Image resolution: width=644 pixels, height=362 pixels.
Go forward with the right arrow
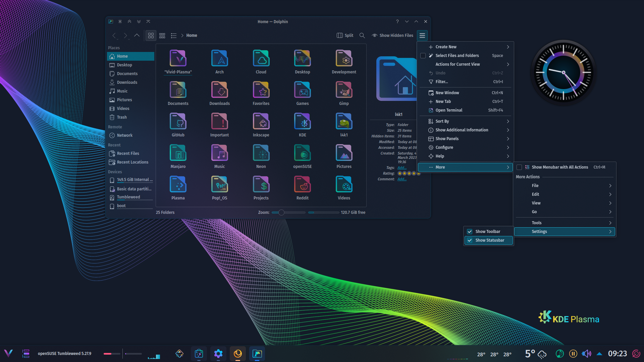tap(125, 35)
